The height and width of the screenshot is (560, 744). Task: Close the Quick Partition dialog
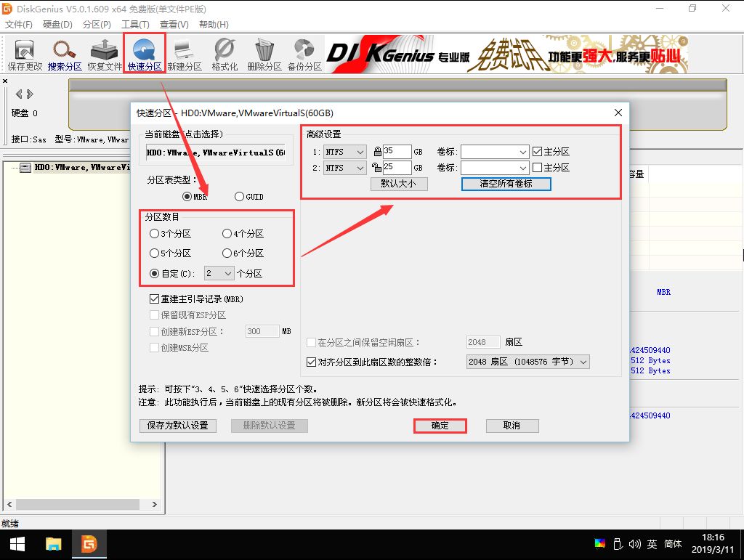click(x=618, y=113)
